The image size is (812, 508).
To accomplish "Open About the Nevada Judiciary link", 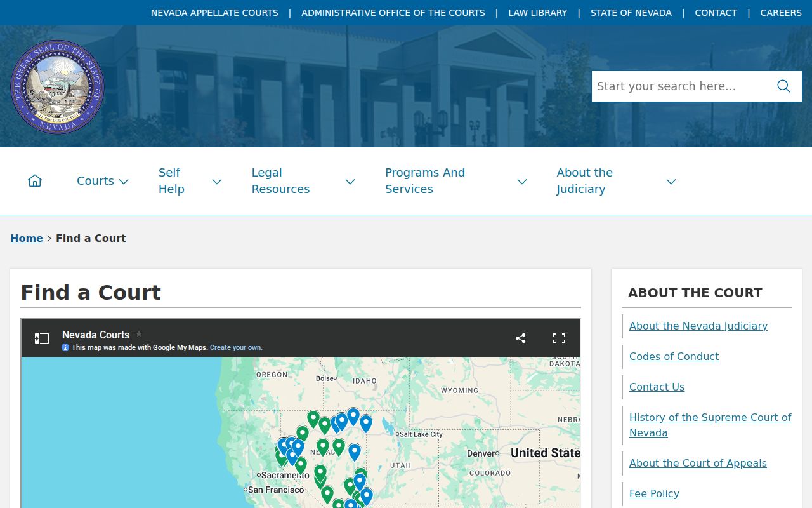I will [698, 326].
